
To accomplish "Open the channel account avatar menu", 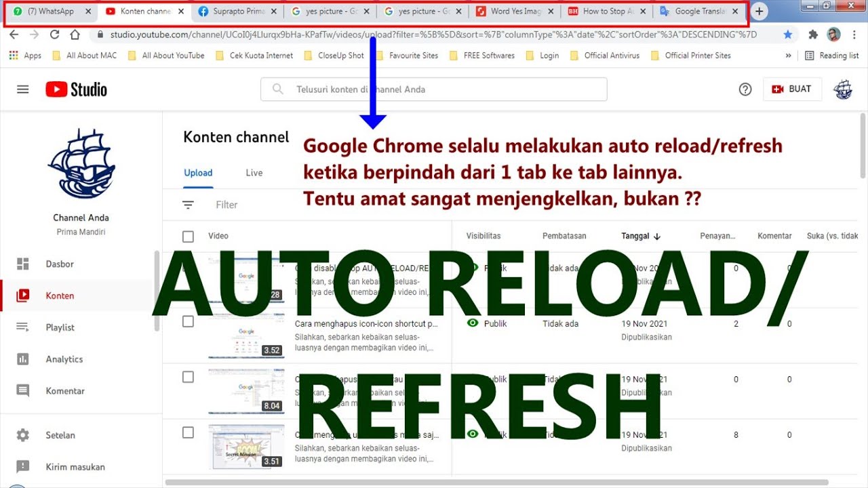I will coord(843,89).
